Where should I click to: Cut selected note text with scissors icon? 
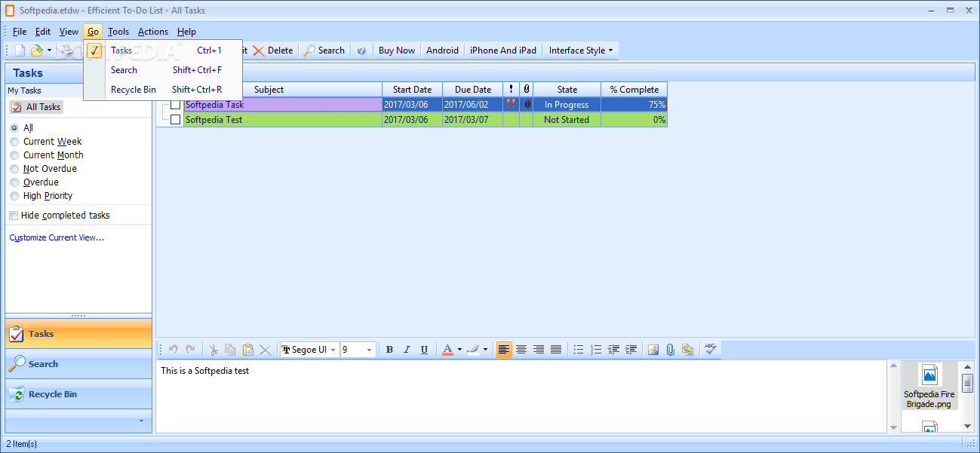tap(214, 350)
